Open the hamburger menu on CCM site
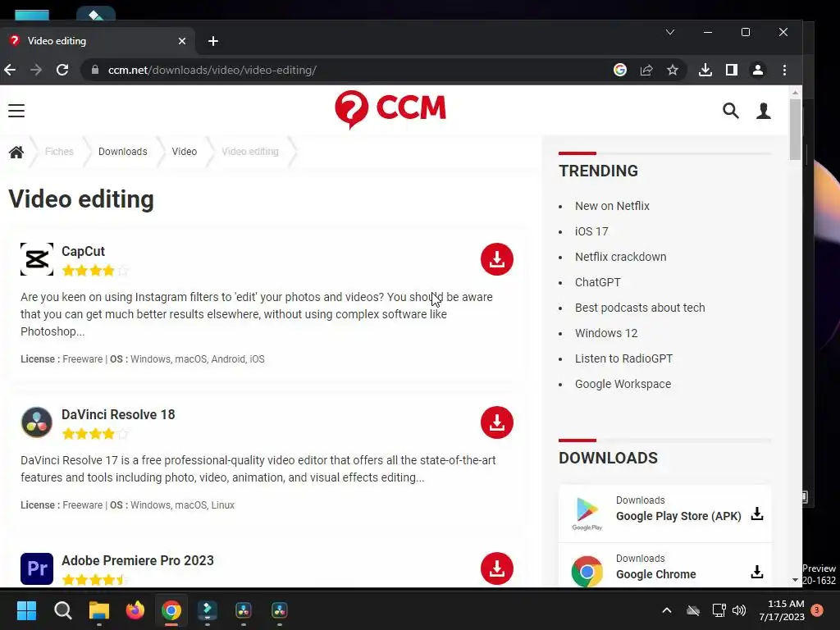The height and width of the screenshot is (630, 840). point(16,111)
